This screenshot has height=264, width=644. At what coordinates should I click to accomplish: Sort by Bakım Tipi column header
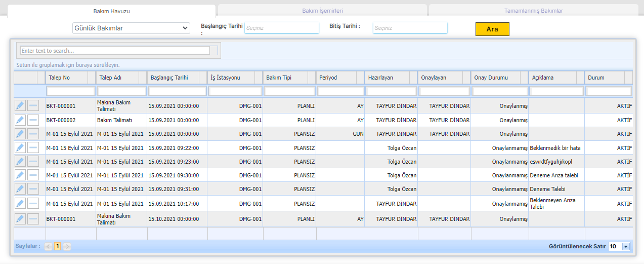point(290,78)
